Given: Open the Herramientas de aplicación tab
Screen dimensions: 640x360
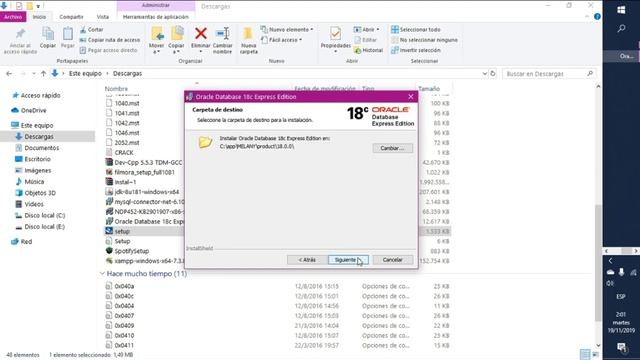Looking at the screenshot, I should [156, 17].
